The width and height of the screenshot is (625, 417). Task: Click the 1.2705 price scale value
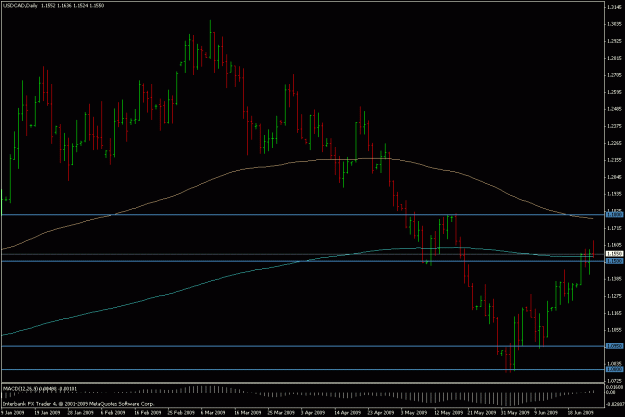click(614, 75)
